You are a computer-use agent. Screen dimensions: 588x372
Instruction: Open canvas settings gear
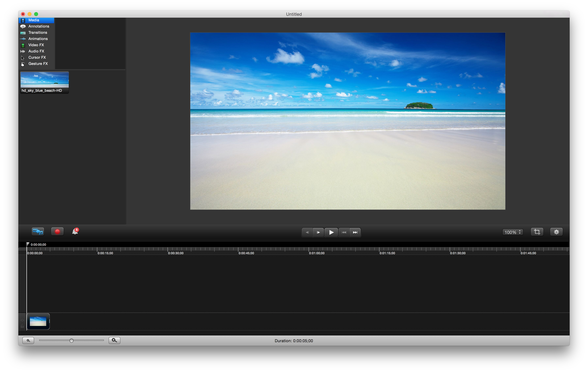point(556,232)
